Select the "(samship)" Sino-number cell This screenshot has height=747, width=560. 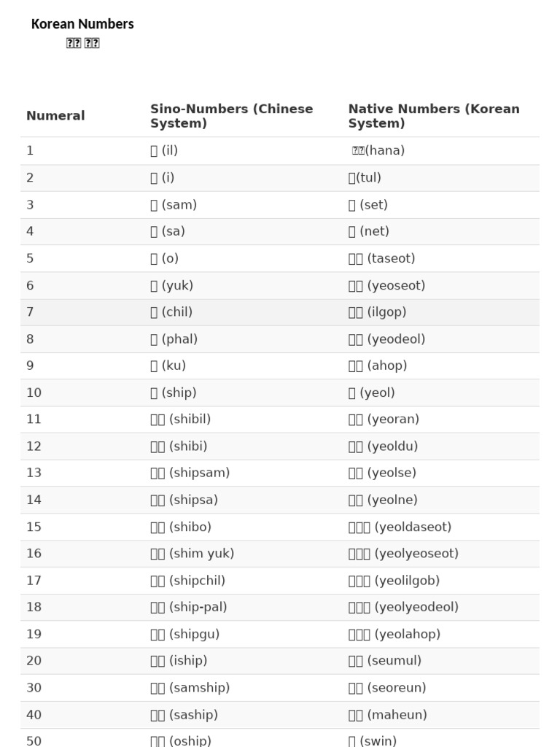(x=190, y=687)
